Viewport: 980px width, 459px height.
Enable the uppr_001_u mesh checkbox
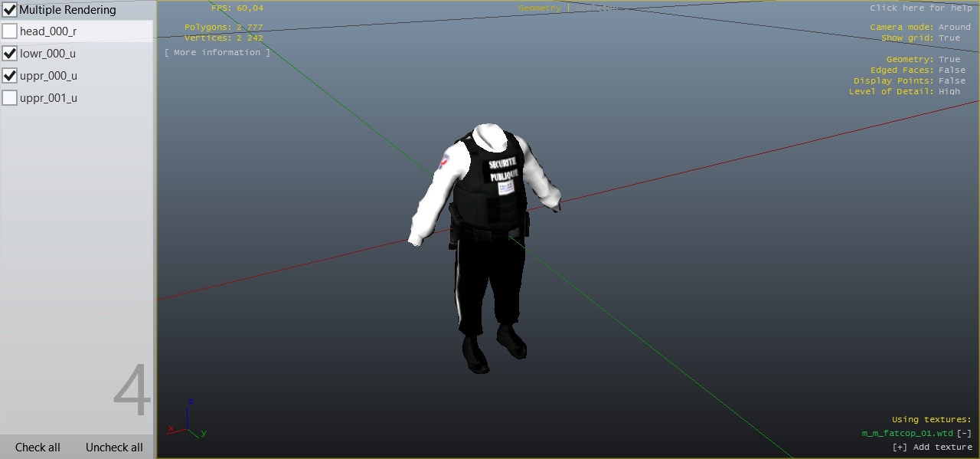click(10, 98)
